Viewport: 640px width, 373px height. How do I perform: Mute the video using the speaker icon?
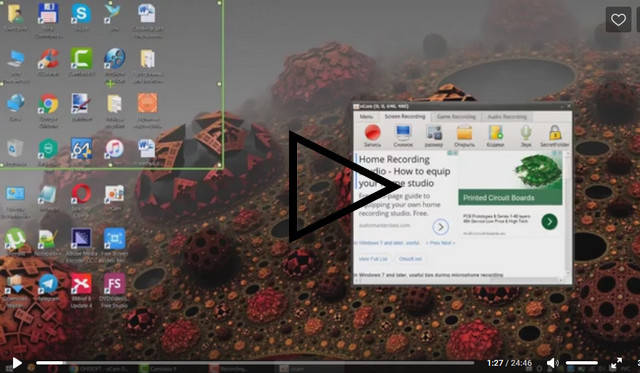(552, 362)
